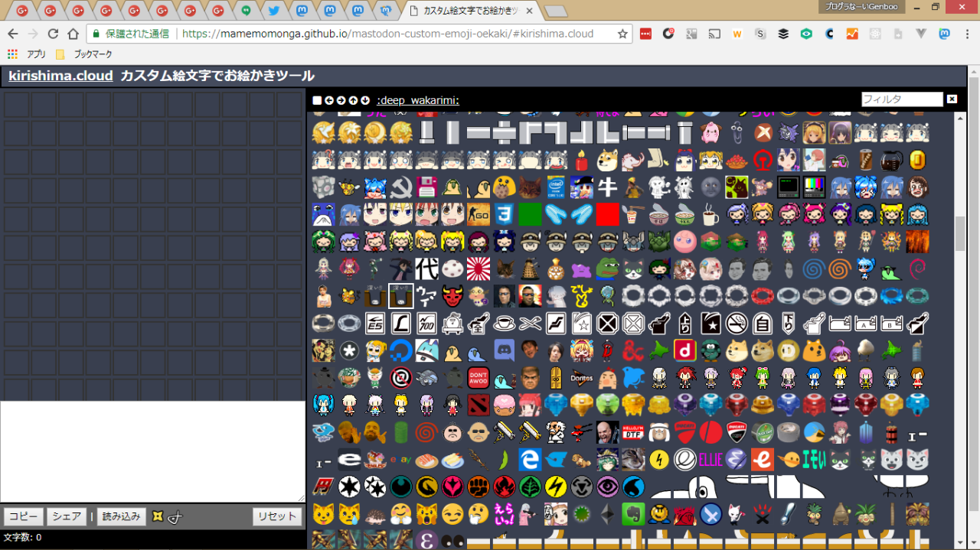
Task: Select the Evernote elephant emoji
Action: 633,513
